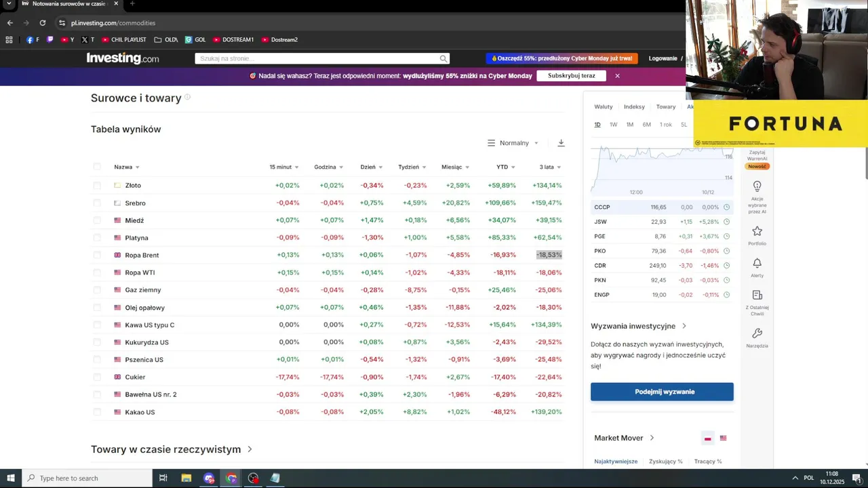
Task: Open the Z Ostatniej Chwili news icon
Action: pos(757,295)
